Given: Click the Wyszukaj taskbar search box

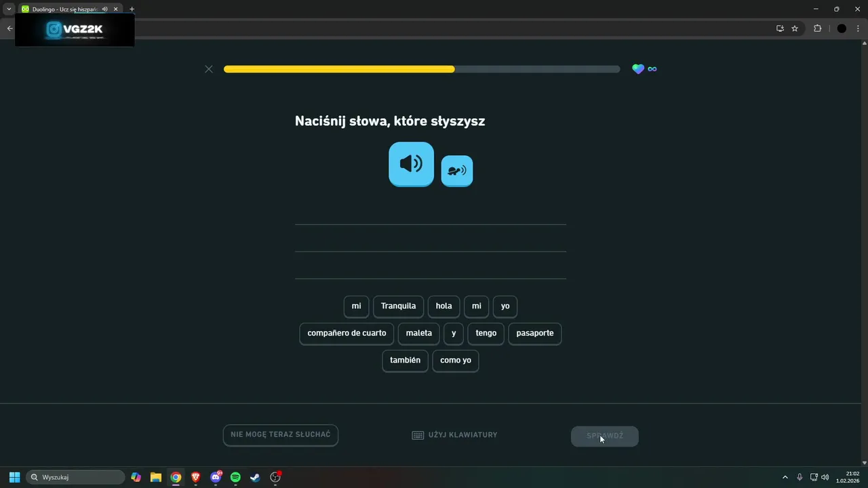Looking at the screenshot, I should (75, 477).
